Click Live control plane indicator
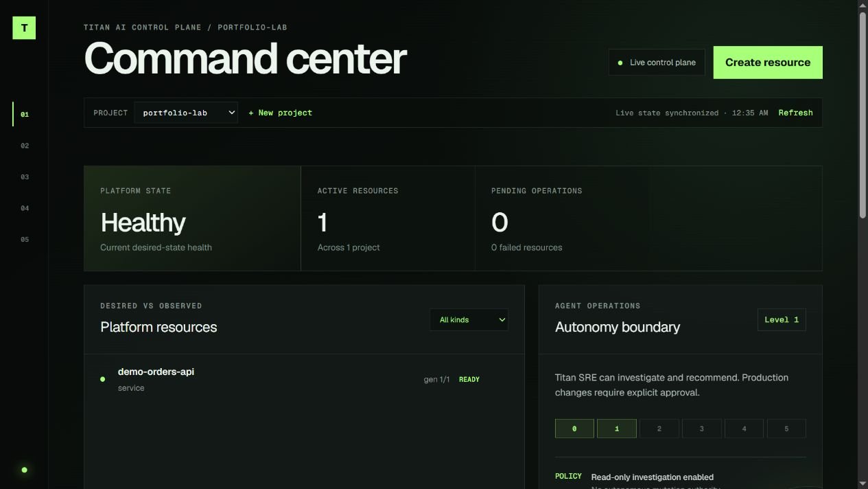 [657, 62]
